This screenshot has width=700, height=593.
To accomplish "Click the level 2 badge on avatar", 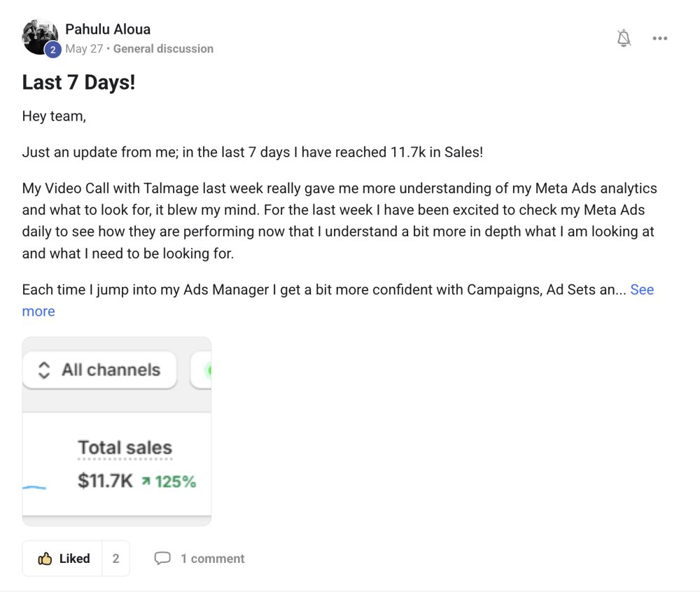I will [x=52, y=50].
